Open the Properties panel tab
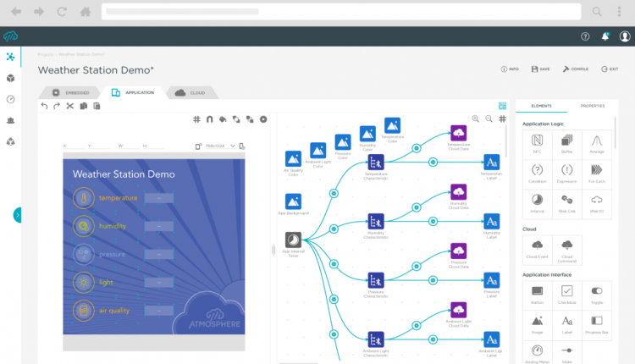The height and width of the screenshot is (364, 635). click(593, 106)
